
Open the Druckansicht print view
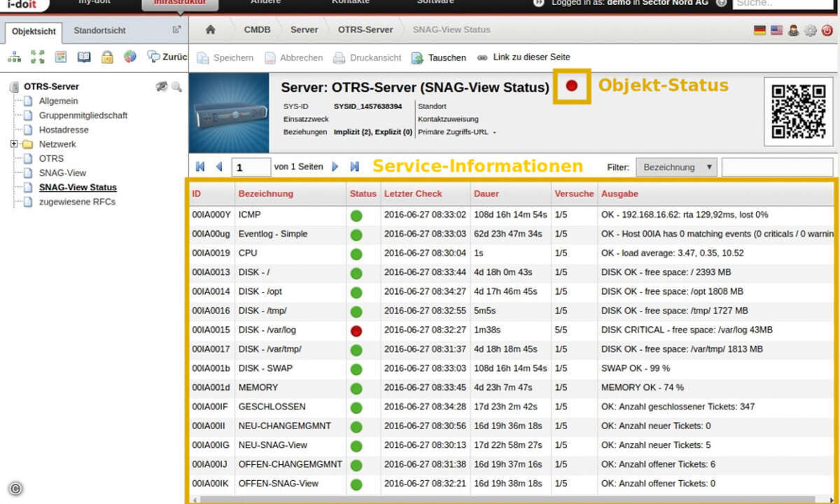pos(367,57)
